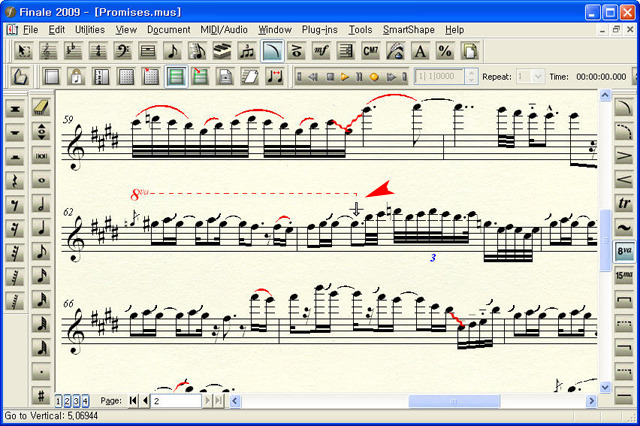Open the Plug-ins menu
640x426 pixels.
click(x=320, y=30)
